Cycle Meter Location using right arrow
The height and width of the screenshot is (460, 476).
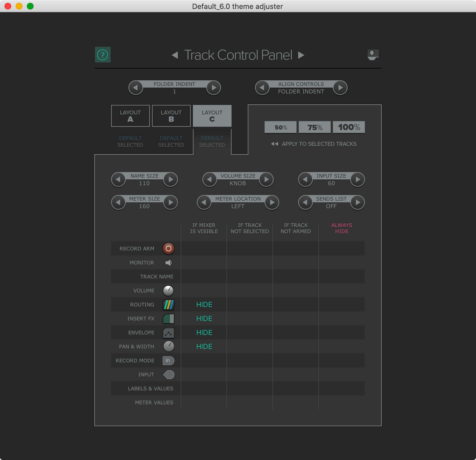(272, 202)
